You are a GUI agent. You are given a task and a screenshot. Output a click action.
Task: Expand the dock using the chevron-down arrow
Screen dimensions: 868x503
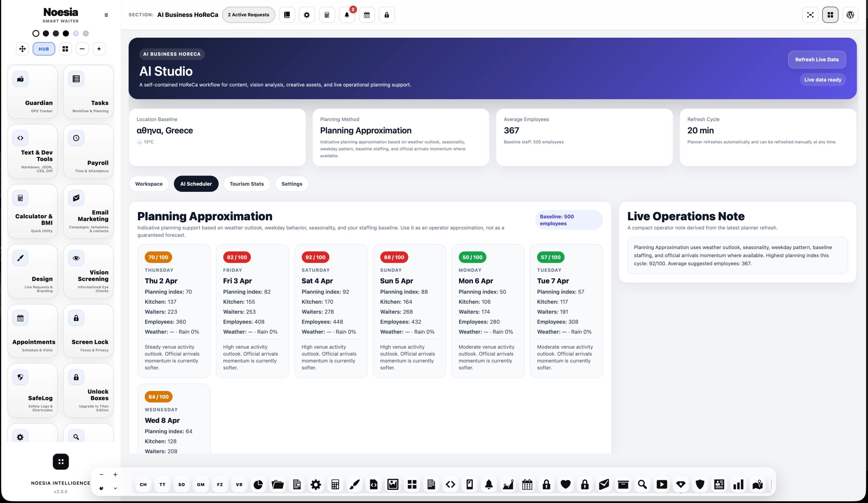(x=115, y=488)
